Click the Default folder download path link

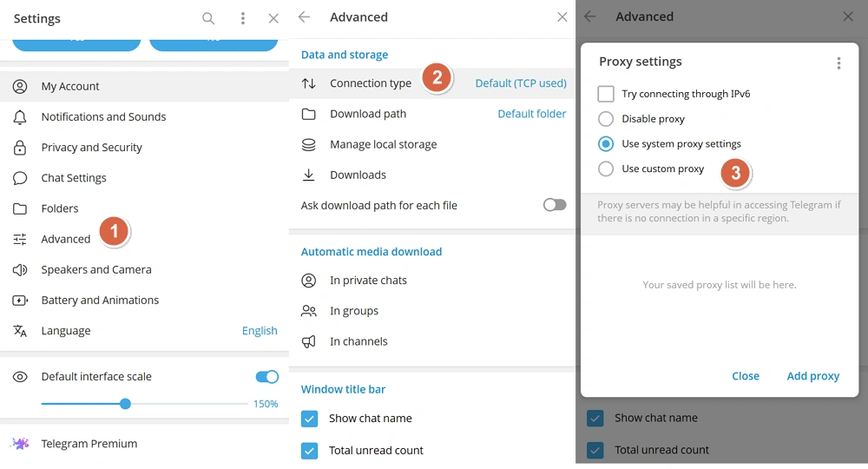[x=532, y=114]
